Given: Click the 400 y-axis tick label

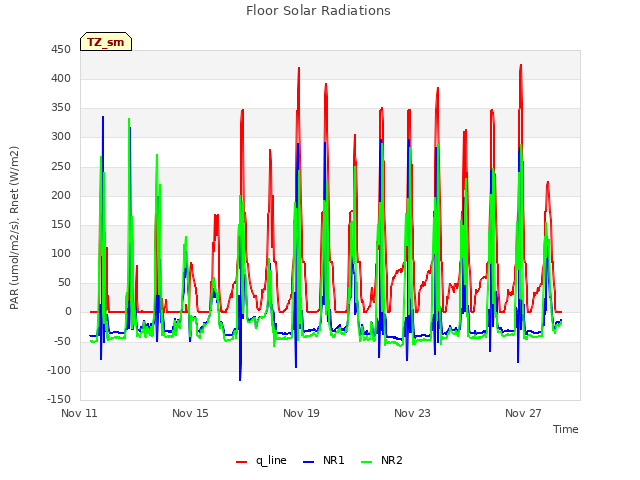Looking at the screenshot, I should click(x=61, y=79).
